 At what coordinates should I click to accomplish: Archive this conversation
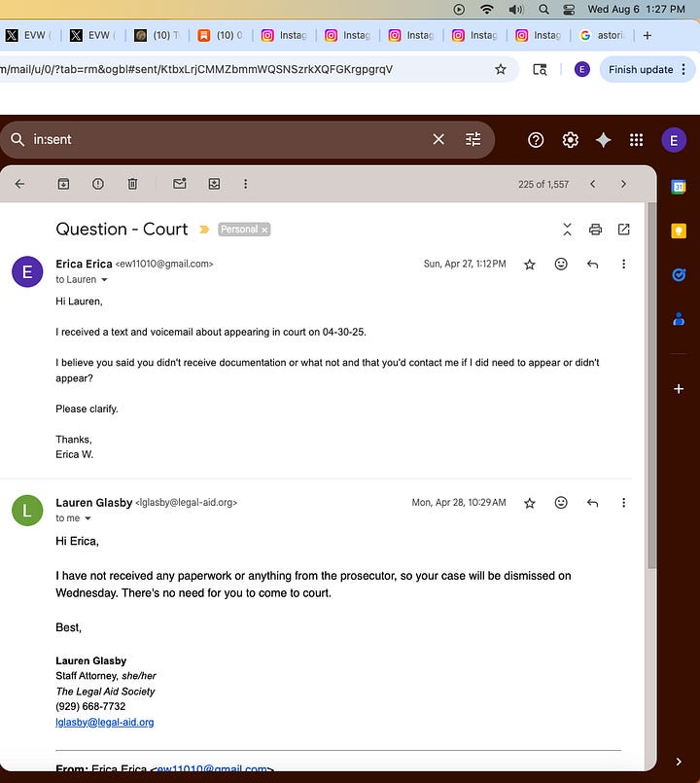(x=63, y=184)
